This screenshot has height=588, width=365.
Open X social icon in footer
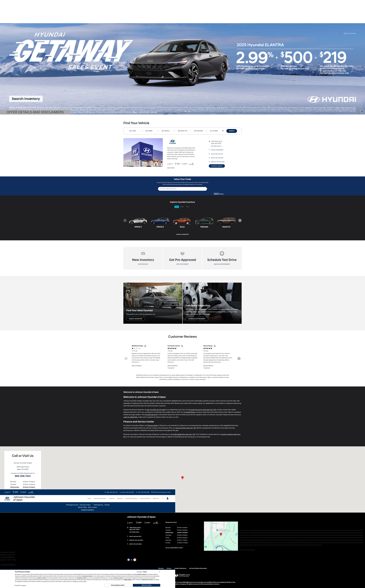132,560
